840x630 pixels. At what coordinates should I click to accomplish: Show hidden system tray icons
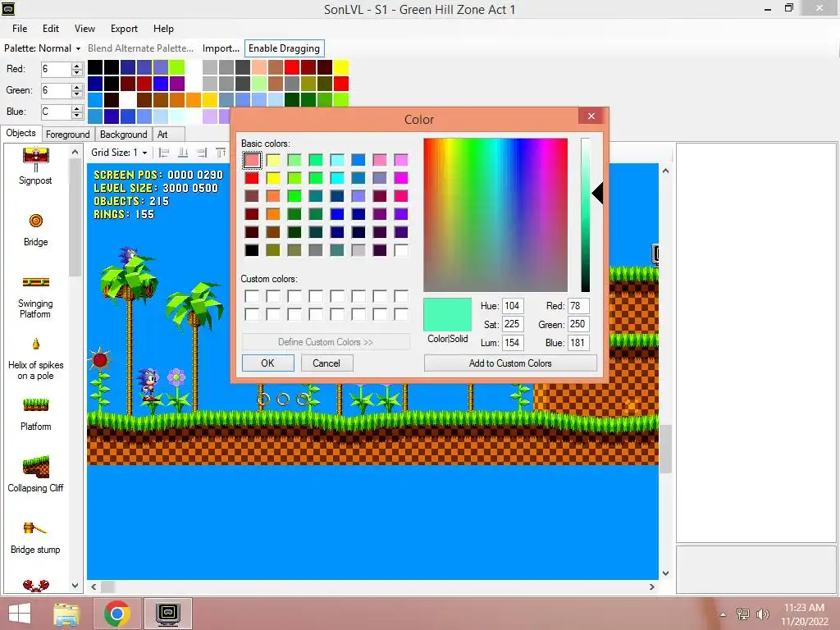724,614
